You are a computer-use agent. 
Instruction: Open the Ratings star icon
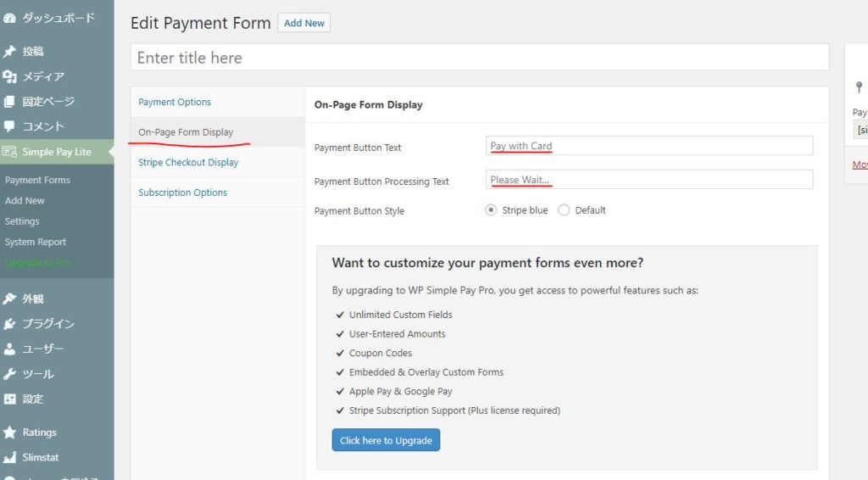click(x=8, y=433)
